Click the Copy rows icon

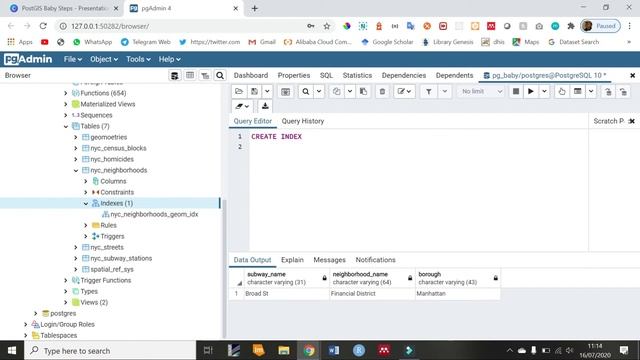pos(336,91)
